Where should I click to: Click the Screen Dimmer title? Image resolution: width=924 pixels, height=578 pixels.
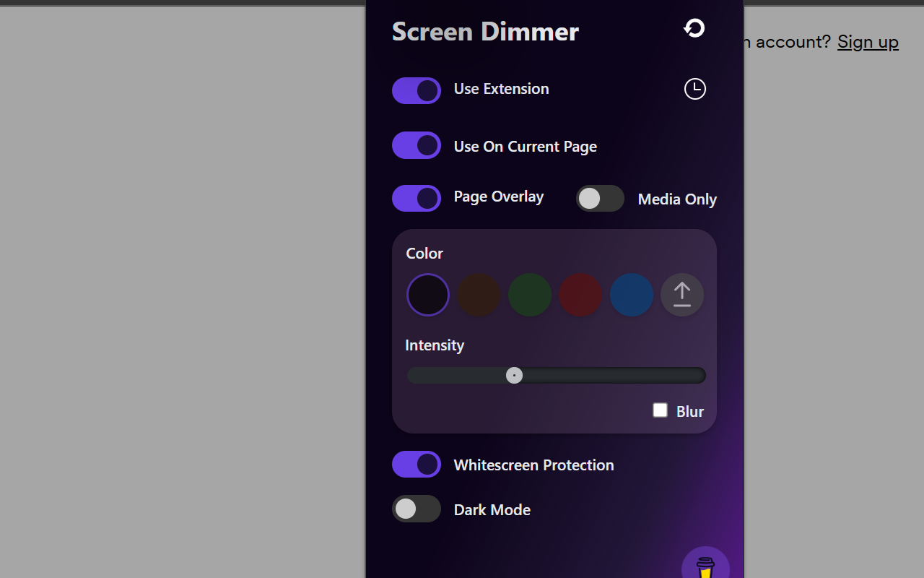tap(485, 31)
